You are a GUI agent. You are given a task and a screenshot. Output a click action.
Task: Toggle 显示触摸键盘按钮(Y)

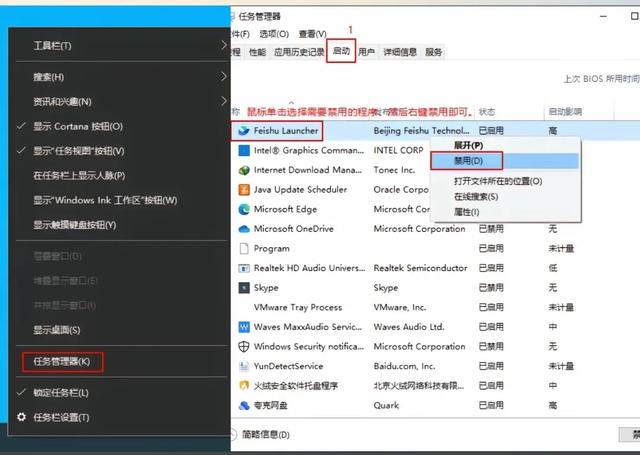click(x=74, y=225)
